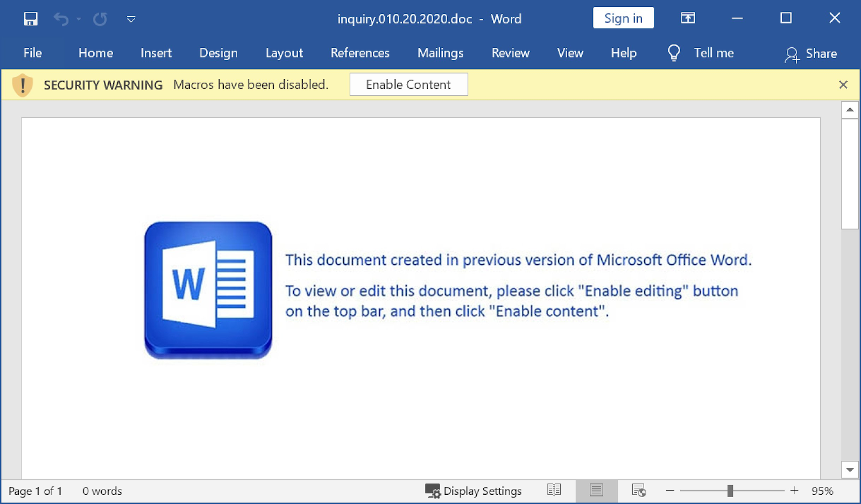Click the Word logo image in the document
This screenshot has width=861, height=504.
coord(208,290)
